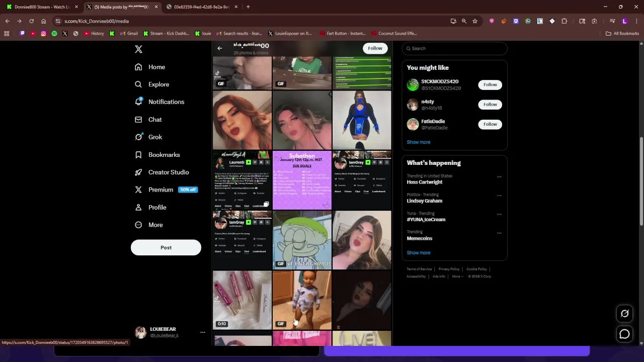This screenshot has height=362, width=644.
Task: Switch to DonnieeB00 Stream browser tab
Action: 42,7
